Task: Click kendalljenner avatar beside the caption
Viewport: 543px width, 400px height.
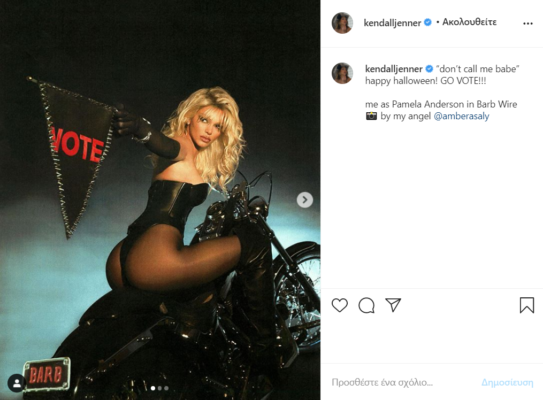Action: (x=342, y=73)
